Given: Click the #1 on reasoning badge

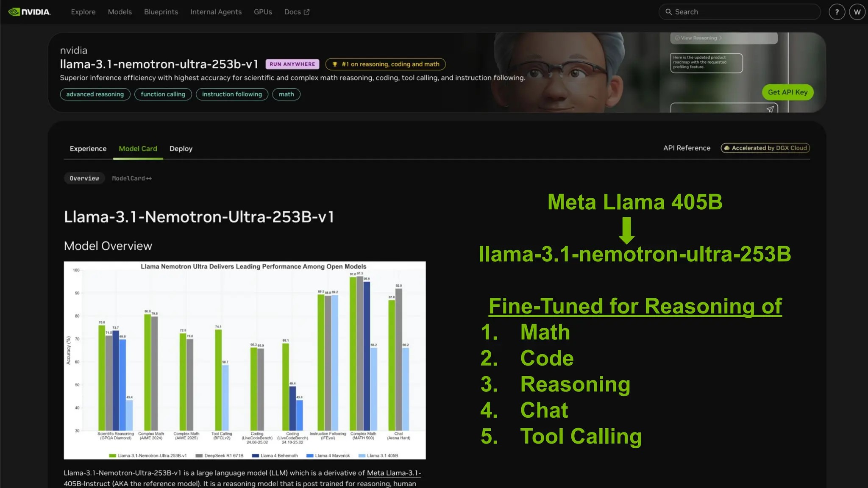Looking at the screenshot, I should coord(385,64).
